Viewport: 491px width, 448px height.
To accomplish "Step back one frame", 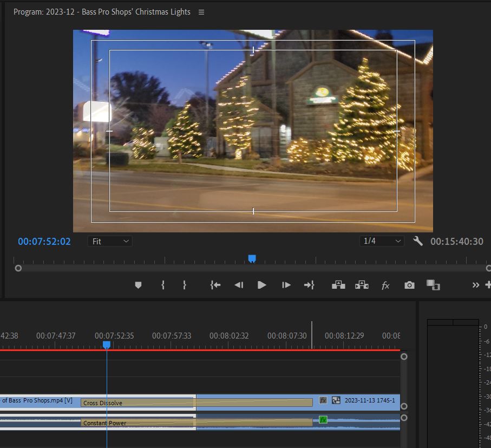I will click(x=239, y=285).
